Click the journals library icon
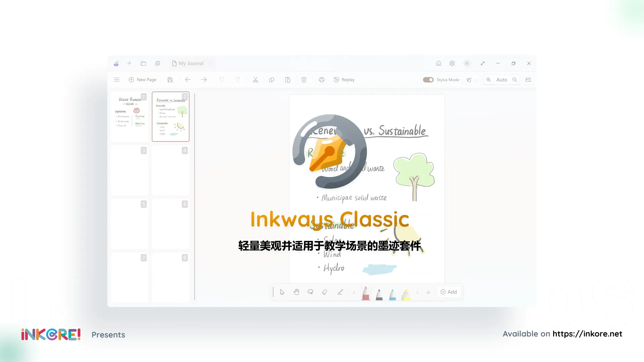 [x=158, y=63]
